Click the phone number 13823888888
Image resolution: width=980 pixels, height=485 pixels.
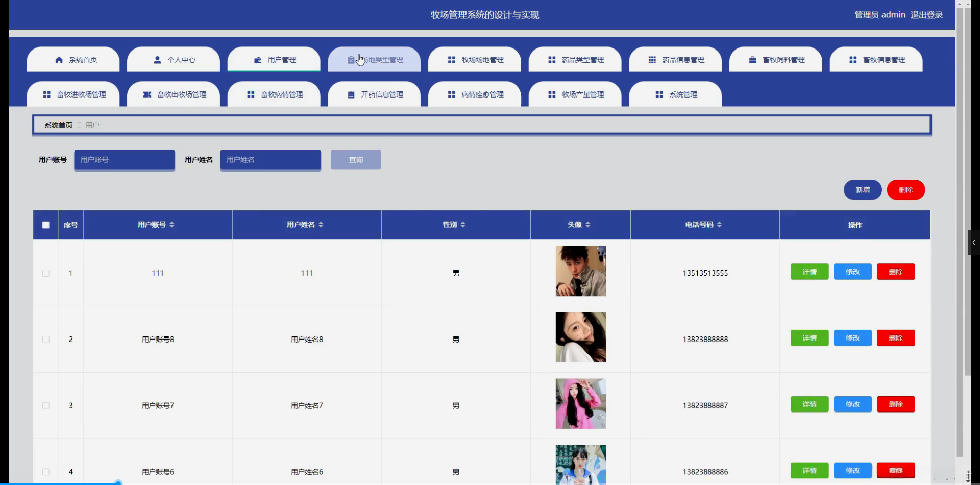(x=705, y=339)
